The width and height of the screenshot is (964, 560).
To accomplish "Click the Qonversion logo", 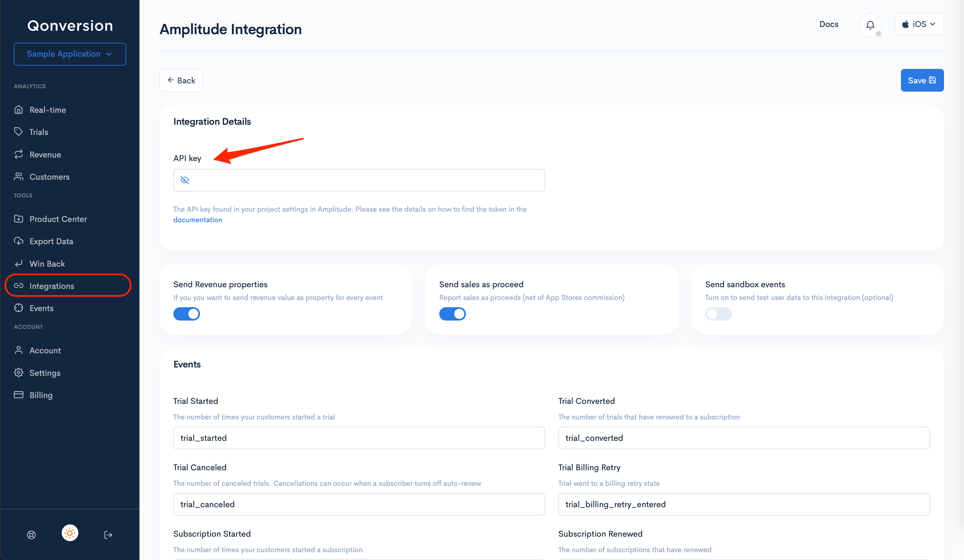I will pyautogui.click(x=70, y=26).
